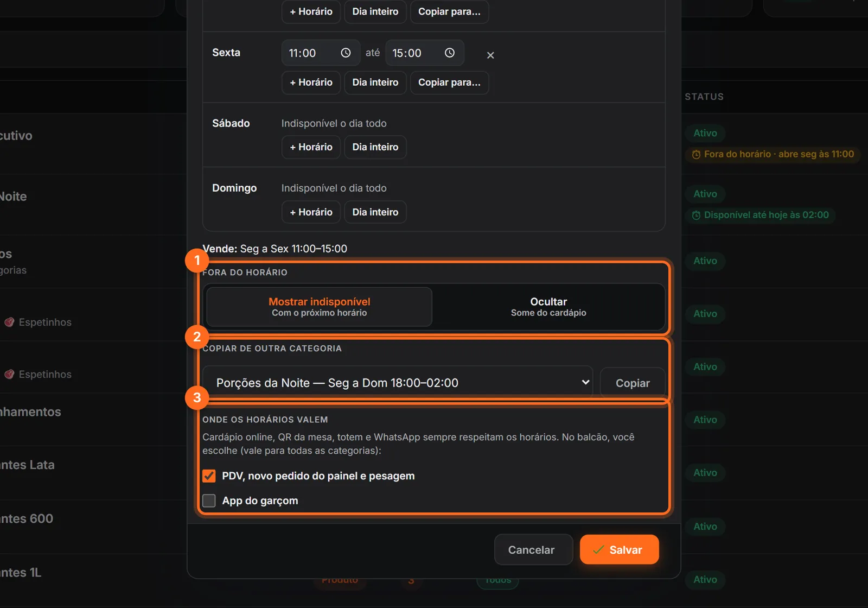This screenshot has height=608, width=868.
Task: Add a time slot for Sexta
Action: tap(311, 83)
